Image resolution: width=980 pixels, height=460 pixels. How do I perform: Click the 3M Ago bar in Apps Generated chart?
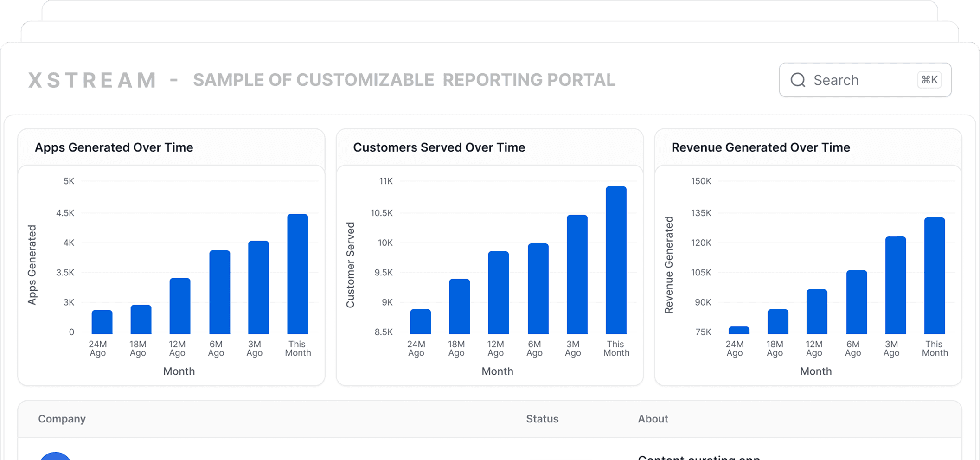(259, 287)
